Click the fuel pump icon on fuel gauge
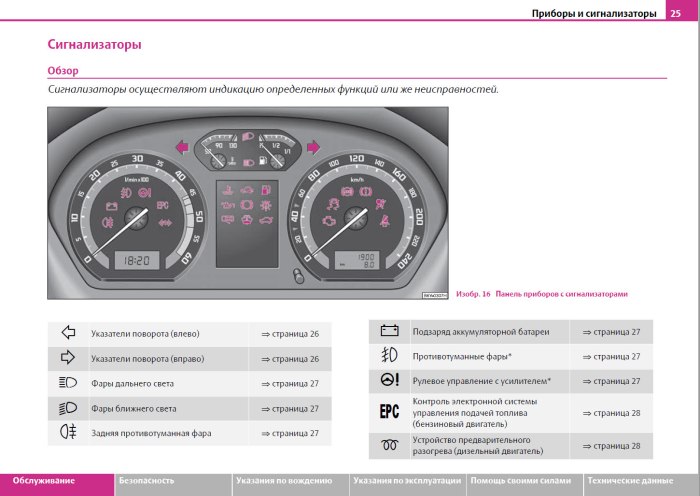This screenshot has height=496, width=700. click(x=263, y=160)
